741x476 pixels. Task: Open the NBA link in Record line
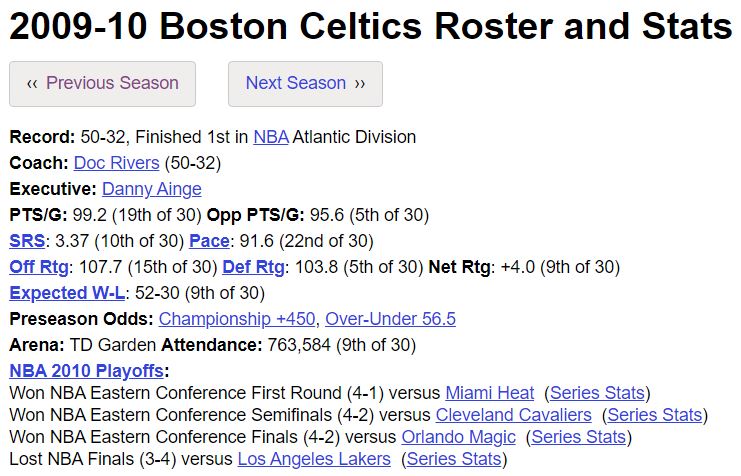(x=271, y=137)
